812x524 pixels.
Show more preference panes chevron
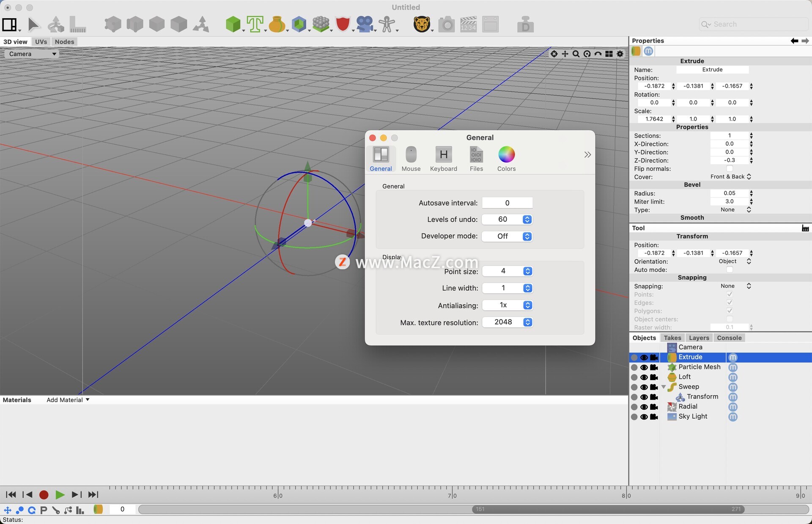coord(587,154)
